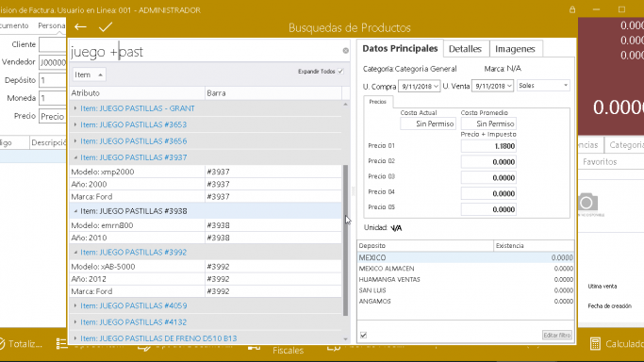Viewport: 644px width, 362px height.
Task: Click the scroll down arrow of product list
Action: [345, 339]
